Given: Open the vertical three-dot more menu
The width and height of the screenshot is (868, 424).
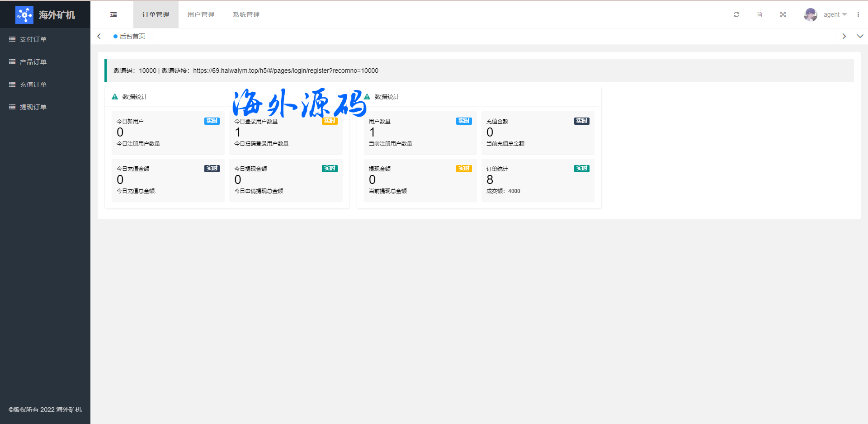Looking at the screenshot, I should point(858,14).
